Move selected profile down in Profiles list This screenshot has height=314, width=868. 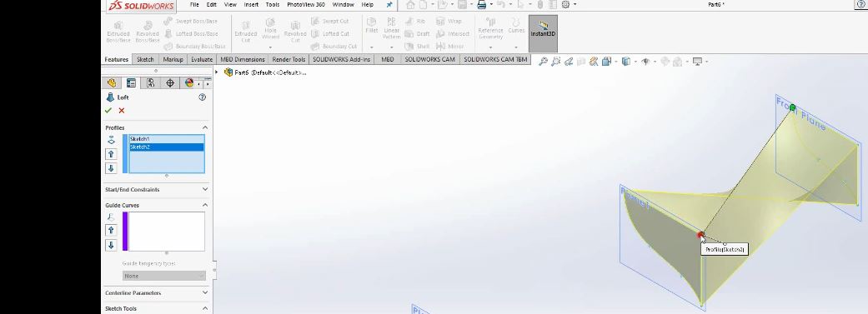pyautogui.click(x=111, y=168)
